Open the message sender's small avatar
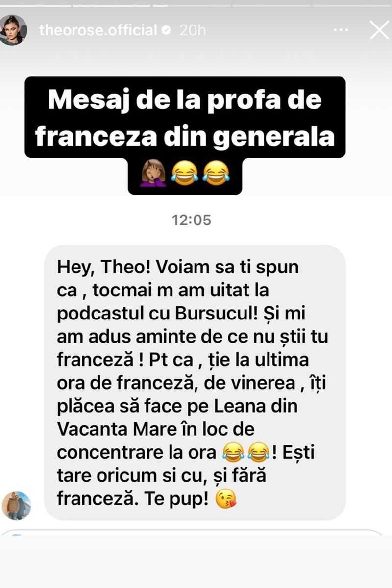 pyautogui.click(x=17, y=505)
